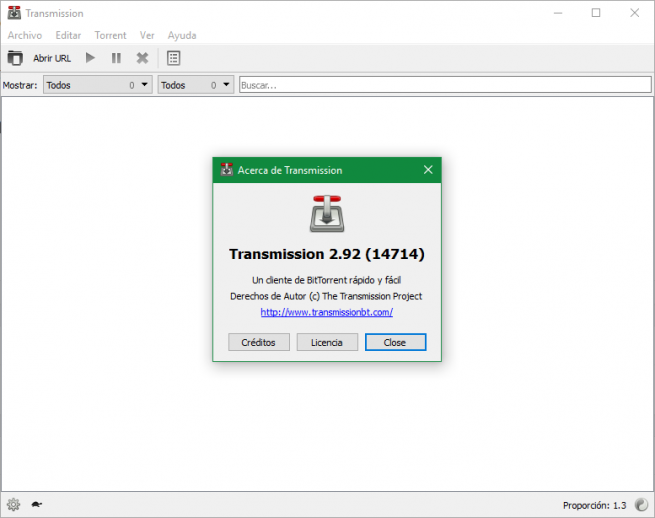Open the transmissionbt.com link
This screenshot has height=518, width=655.
pos(326,312)
